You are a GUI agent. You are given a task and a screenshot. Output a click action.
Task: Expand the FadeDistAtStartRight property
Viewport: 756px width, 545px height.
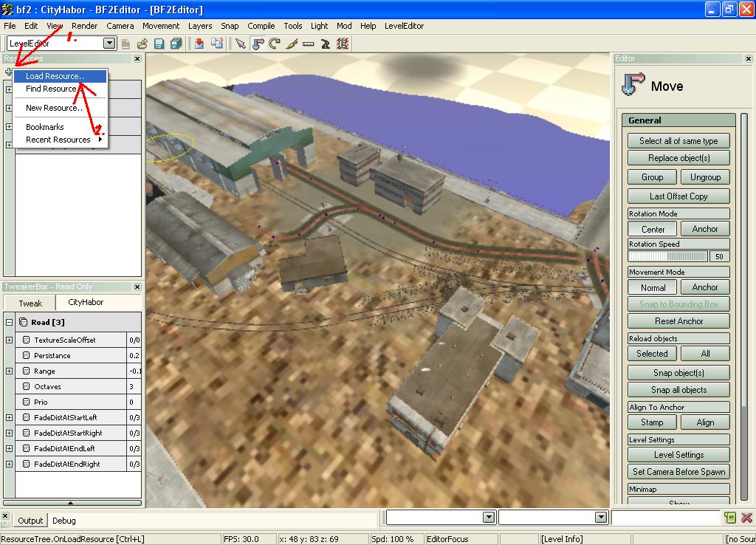pos(9,433)
